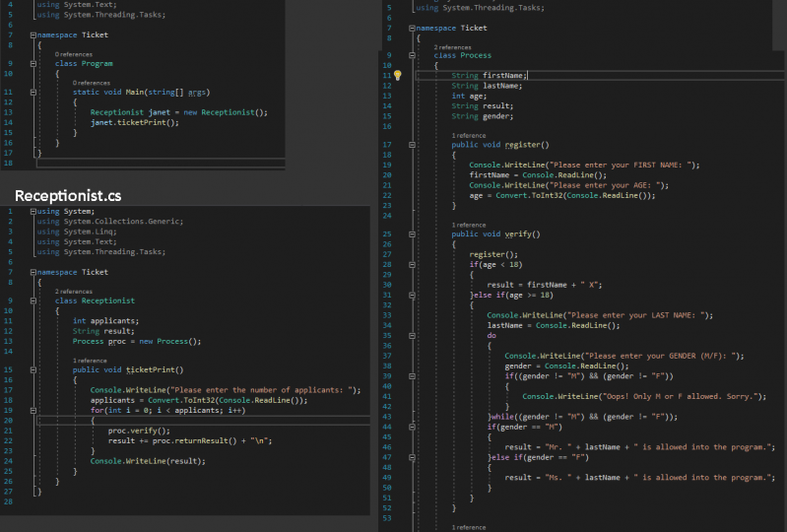Click the 'Process proc = new Process();' line

137,341
